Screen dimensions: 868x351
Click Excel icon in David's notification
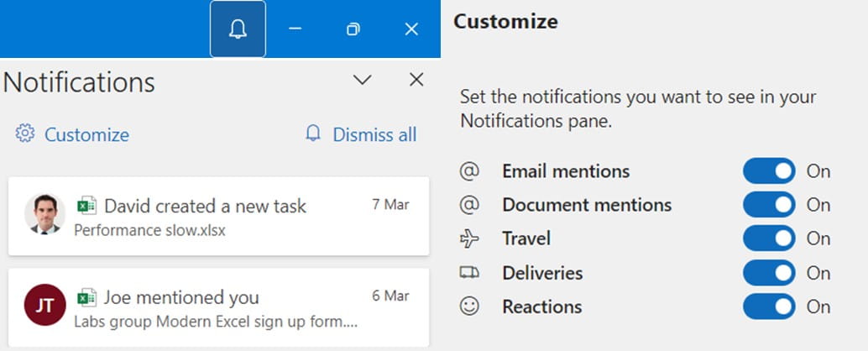(x=86, y=206)
